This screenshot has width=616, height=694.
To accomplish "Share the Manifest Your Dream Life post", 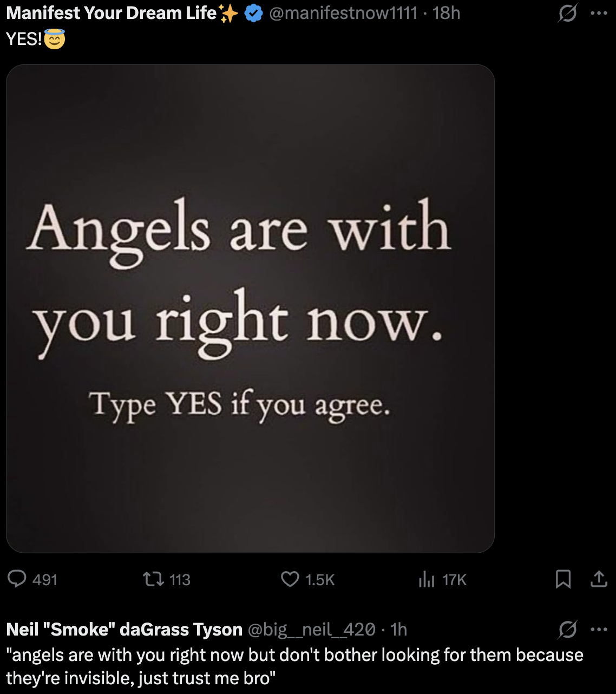I will point(599,579).
